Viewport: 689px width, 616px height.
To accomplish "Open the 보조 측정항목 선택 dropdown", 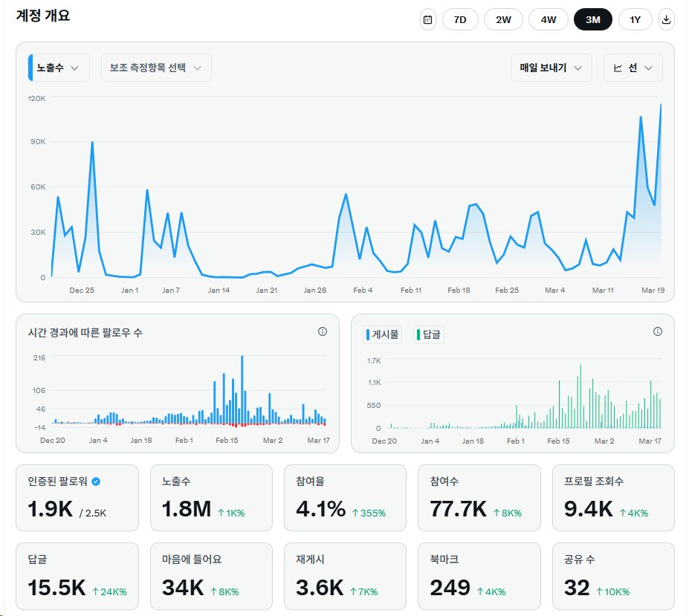I will point(154,68).
